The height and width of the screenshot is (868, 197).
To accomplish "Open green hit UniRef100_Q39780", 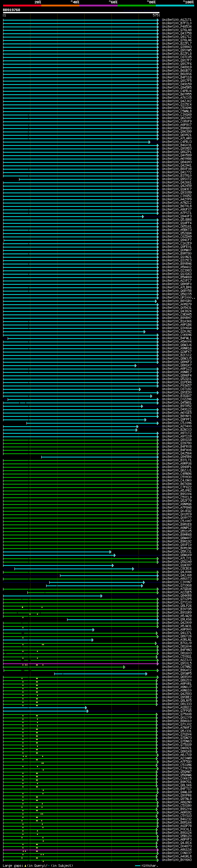I will (x=176, y=443).
